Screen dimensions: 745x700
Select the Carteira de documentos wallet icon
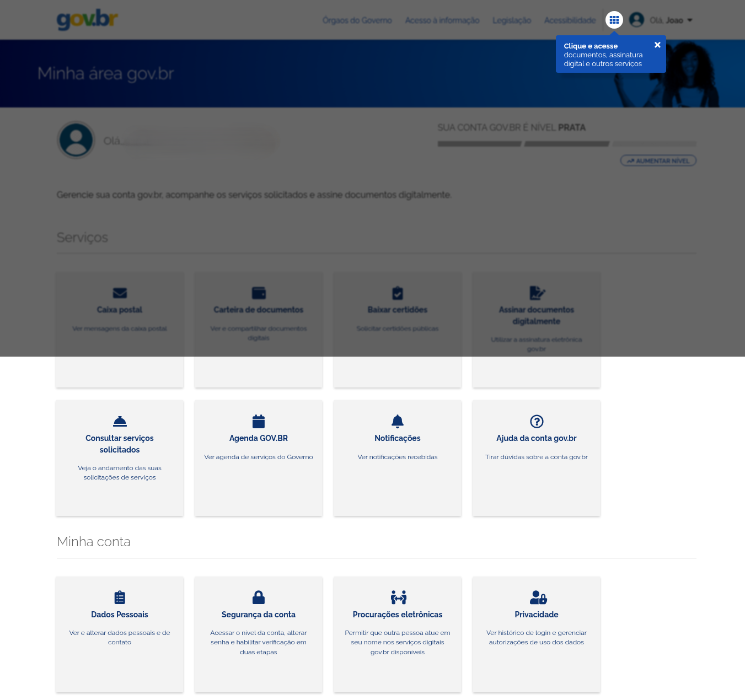[258, 293]
